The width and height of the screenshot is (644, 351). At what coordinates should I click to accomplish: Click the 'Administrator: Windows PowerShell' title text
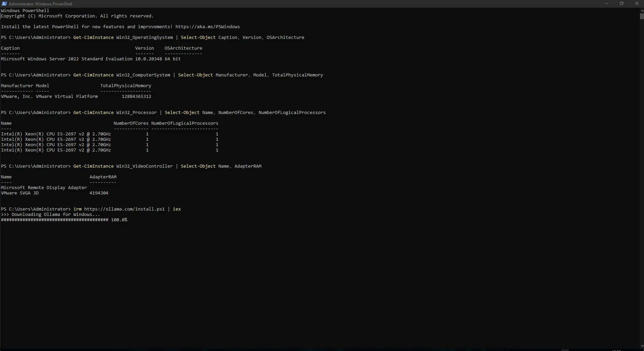pyautogui.click(x=40, y=4)
